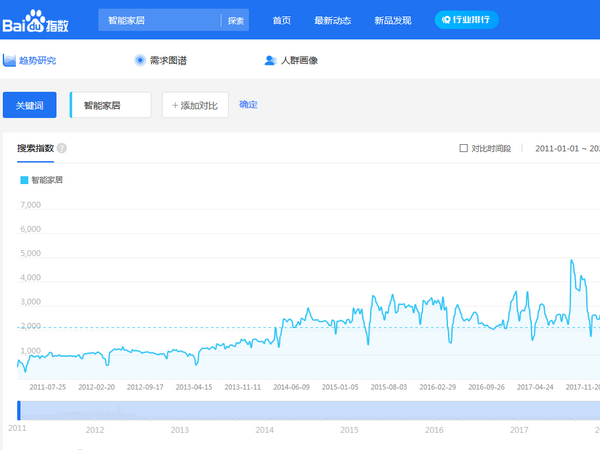Click the 确定 confirm link
The image size is (600, 450).
click(x=248, y=105)
